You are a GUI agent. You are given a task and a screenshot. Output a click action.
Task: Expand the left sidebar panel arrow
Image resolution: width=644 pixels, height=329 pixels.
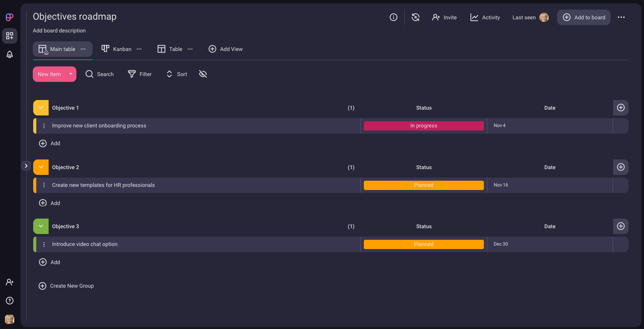26,166
